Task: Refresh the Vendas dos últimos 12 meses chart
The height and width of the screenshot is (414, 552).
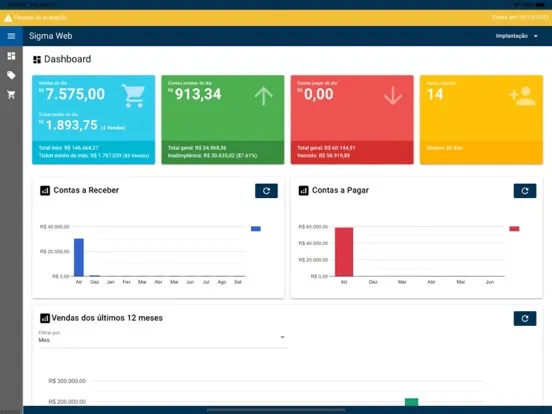Action: pyautogui.click(x=525, y=319)
